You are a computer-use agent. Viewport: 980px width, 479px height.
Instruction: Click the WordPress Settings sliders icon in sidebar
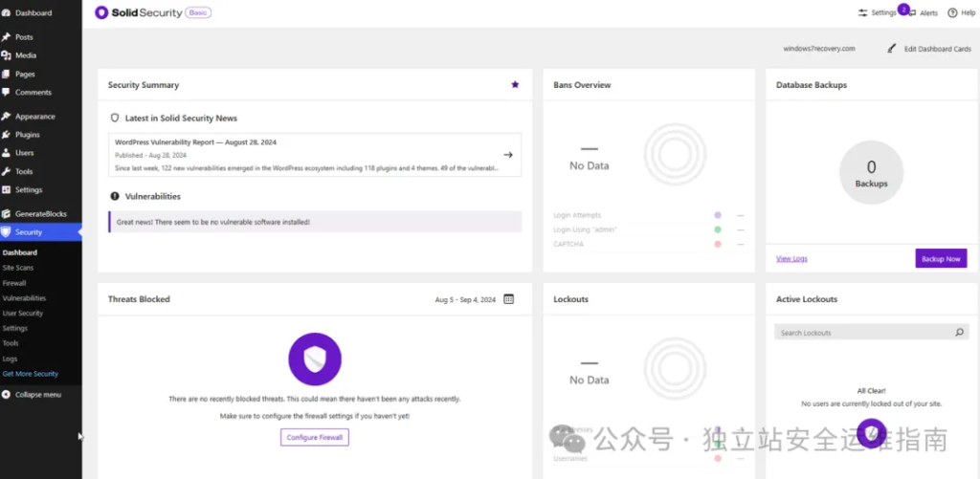pos(7,189)
